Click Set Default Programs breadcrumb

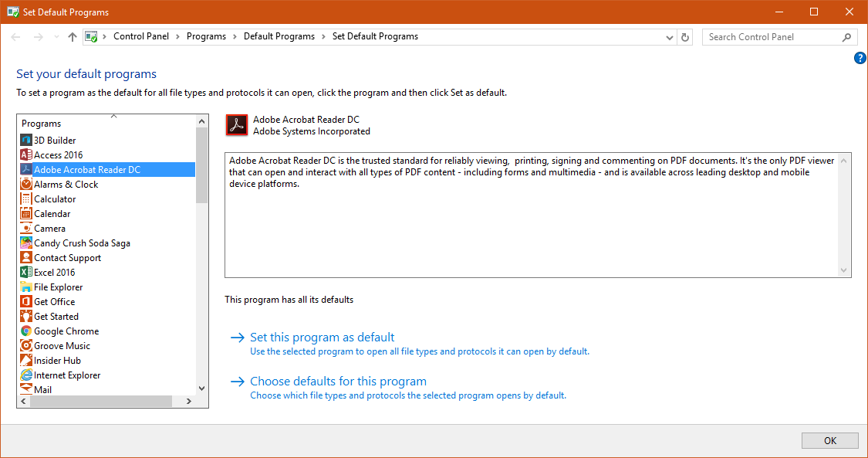pyautogui.click(x=375, y=36)
